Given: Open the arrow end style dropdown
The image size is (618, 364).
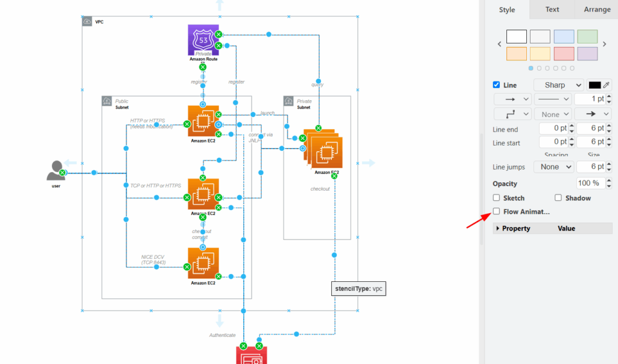Looking at the screenshot, I should pyautogui.click(x=593, y=113).
